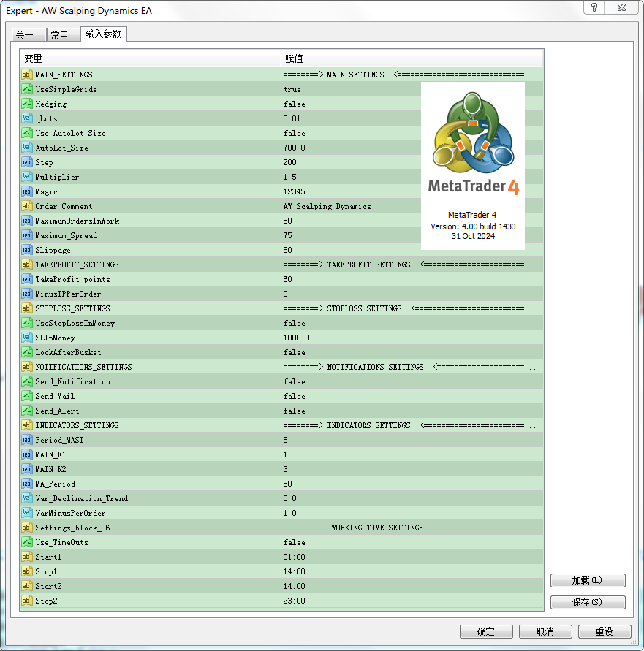Confirm settings with the 确定 button

486,631
